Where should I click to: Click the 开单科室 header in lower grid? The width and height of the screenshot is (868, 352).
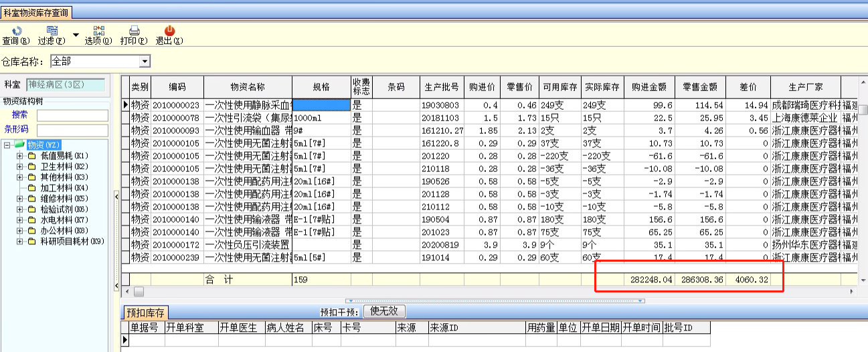191,327
